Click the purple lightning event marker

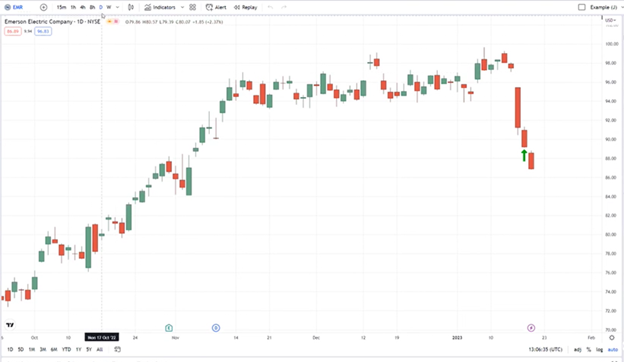[531, 328]
